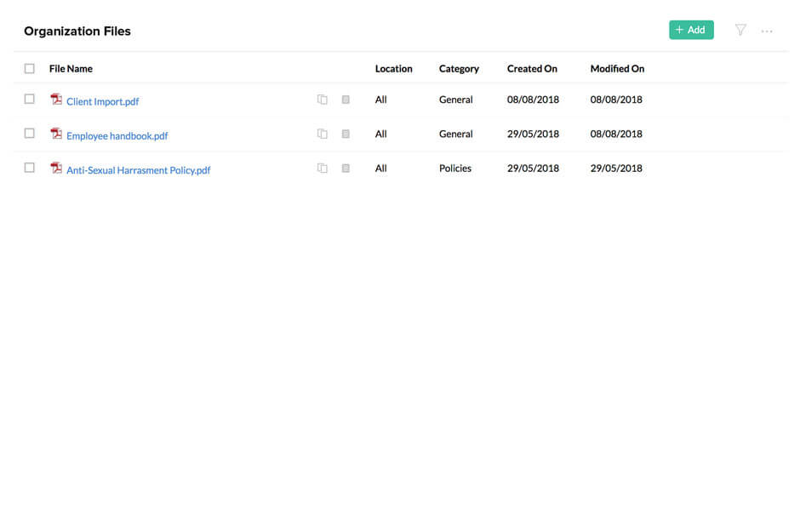Open Anti-Sexual Harrasment Policy.pdf link
The image size is (800, 532).
click(138, 170)
